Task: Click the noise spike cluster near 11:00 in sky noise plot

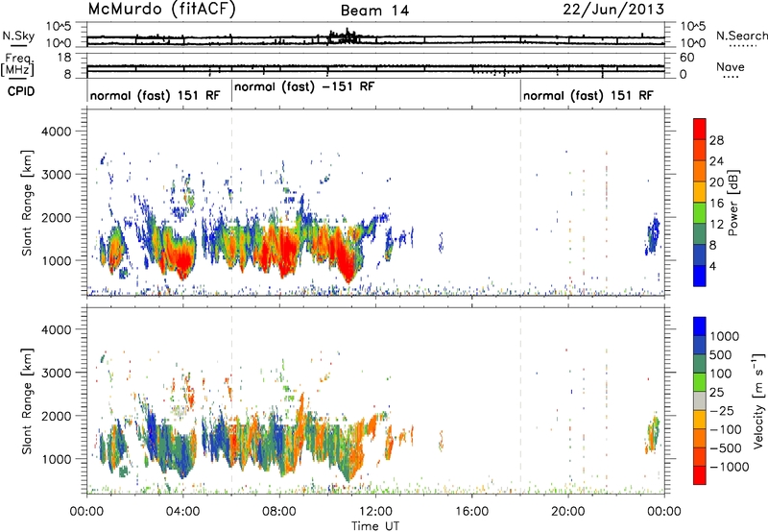Action: 345,36
